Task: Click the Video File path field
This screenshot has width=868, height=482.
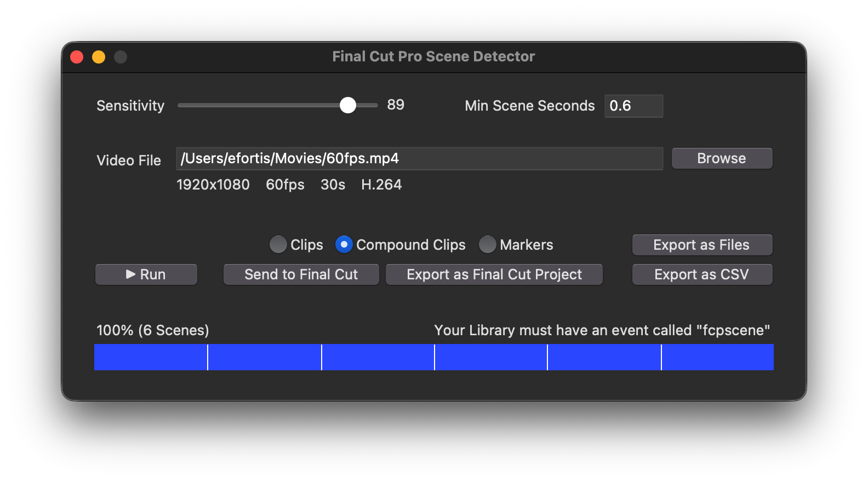Action: tap(419, 158)
